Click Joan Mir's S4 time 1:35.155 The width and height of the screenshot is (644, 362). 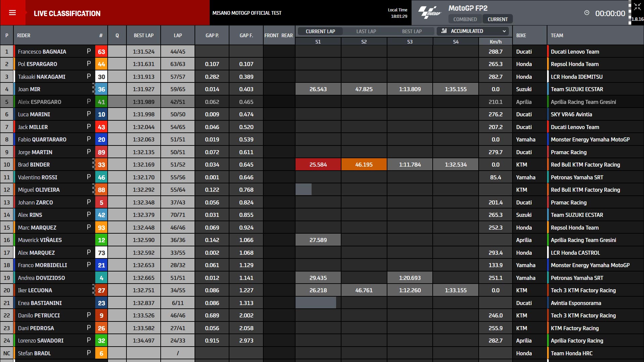click(x=455, y=89)
